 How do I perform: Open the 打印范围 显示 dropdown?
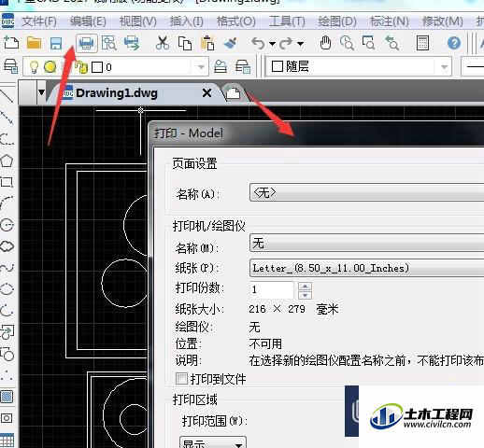coord(213,442)
